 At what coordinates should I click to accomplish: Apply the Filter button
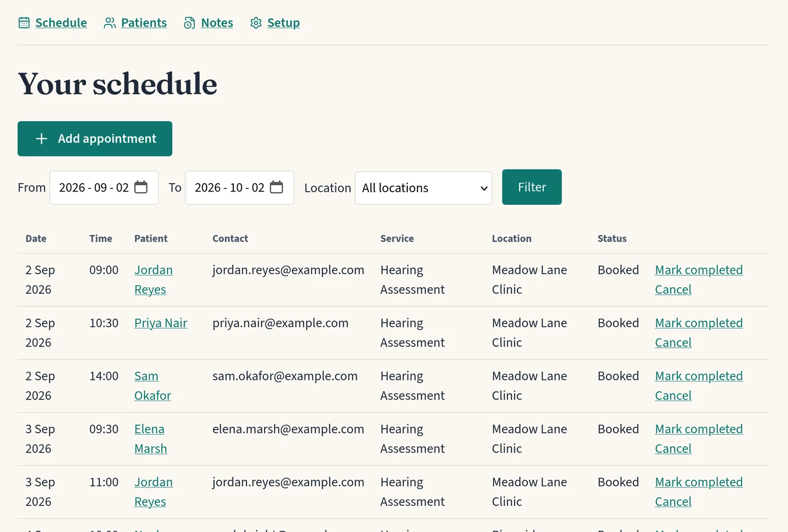tap(532, 187)
